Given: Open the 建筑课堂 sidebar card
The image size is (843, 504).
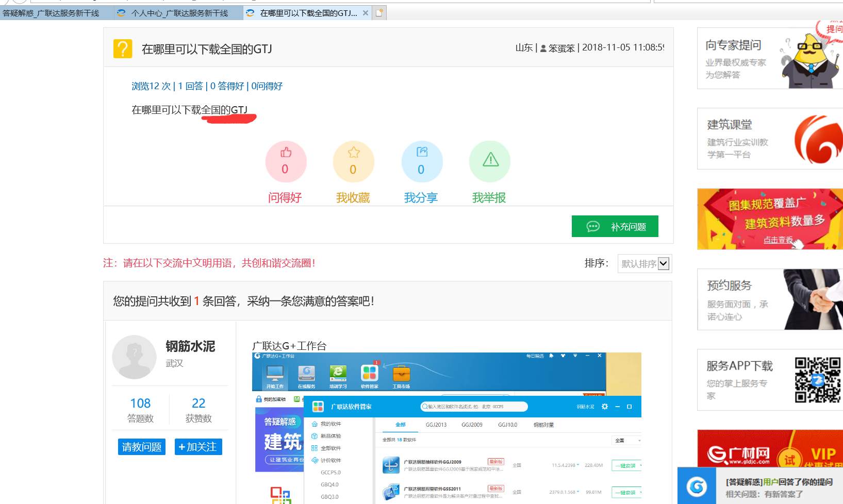Looking at the screenshot, I should click(x=770, y=139).
